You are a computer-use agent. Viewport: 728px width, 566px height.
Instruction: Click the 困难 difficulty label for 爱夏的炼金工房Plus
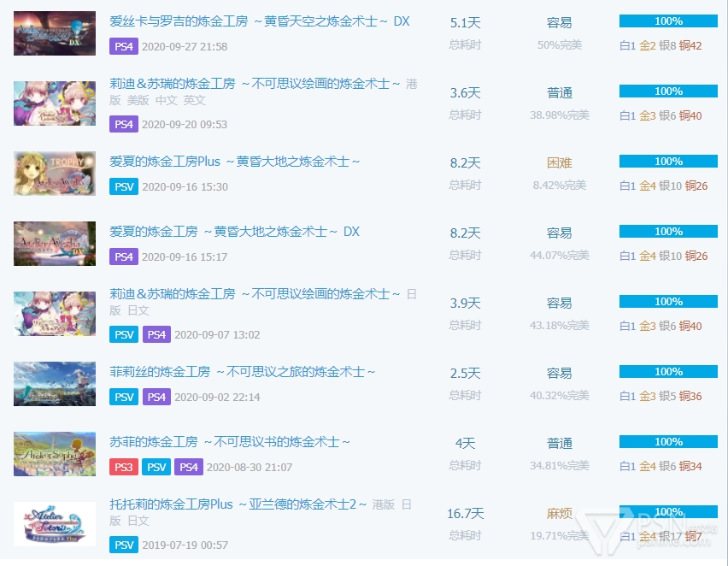coord(560,162)
